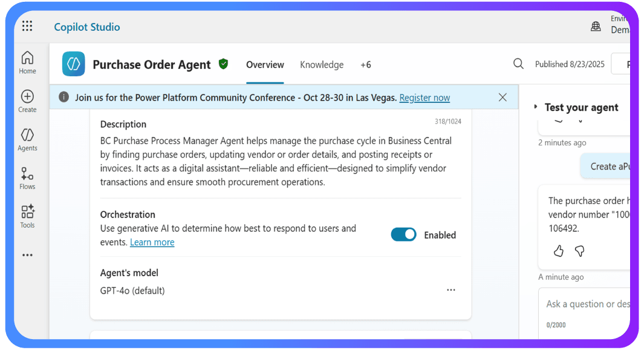This screenshot has height=350, width=644.
Task: Click the Create aPu chat message bubble
Action: 605,166
